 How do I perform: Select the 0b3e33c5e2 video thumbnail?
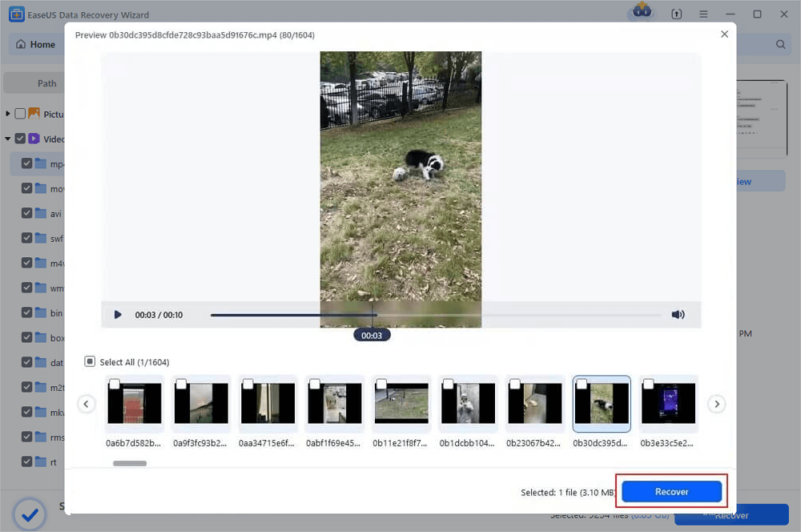click(x=668, y=404)
